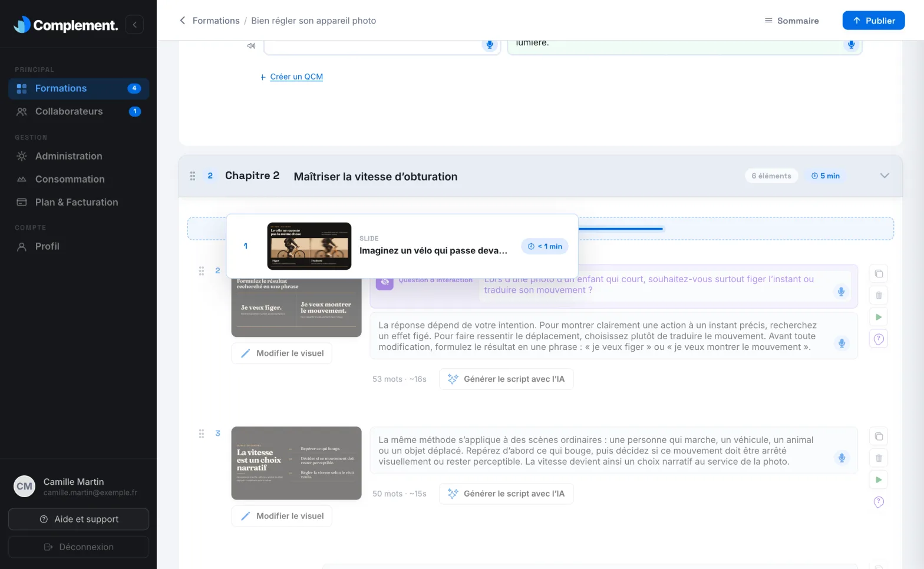Duplicate slide 2 with the copy icon

point(879,273)
